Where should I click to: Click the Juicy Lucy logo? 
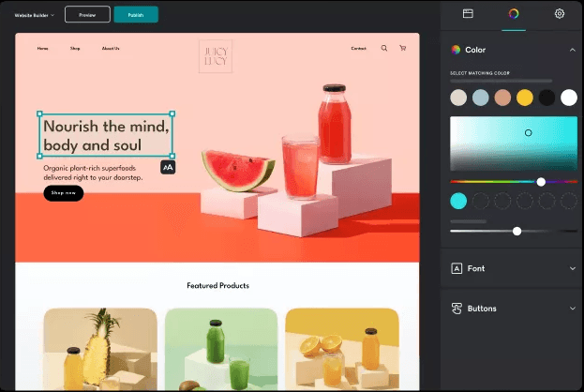click(216, 56)
